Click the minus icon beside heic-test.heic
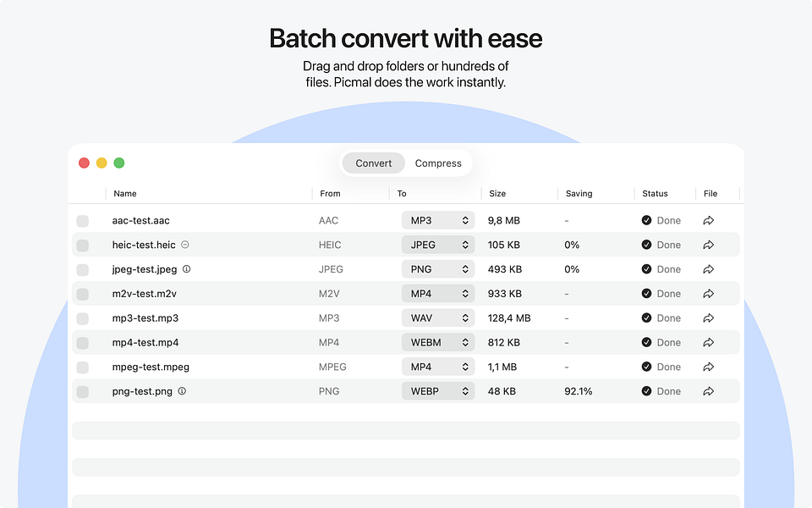 point(185,245)
